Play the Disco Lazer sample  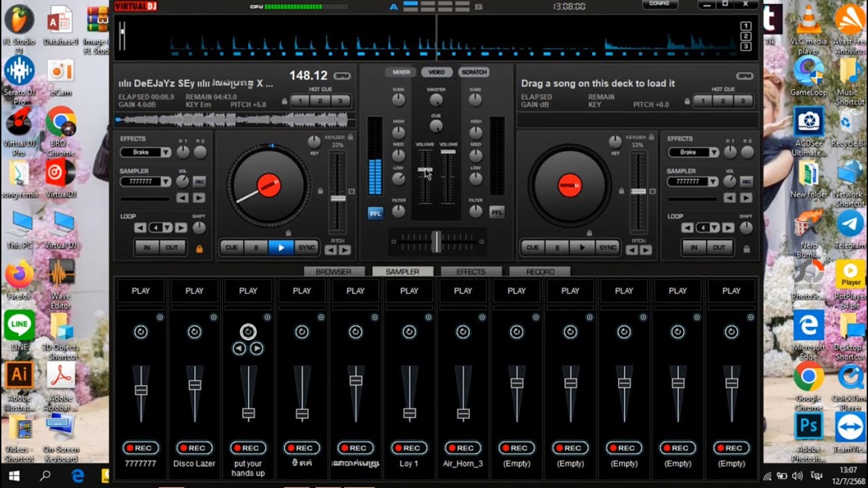click(195, 291)
